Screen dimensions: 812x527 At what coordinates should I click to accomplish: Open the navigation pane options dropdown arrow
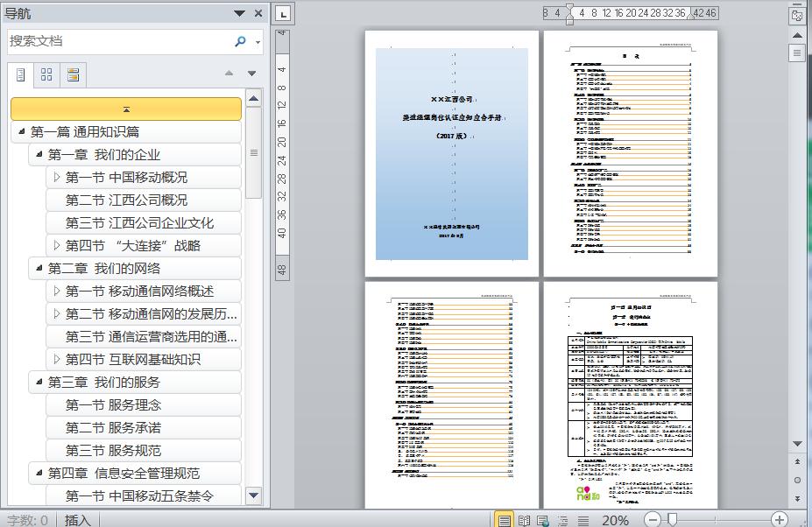coord(239,13)
